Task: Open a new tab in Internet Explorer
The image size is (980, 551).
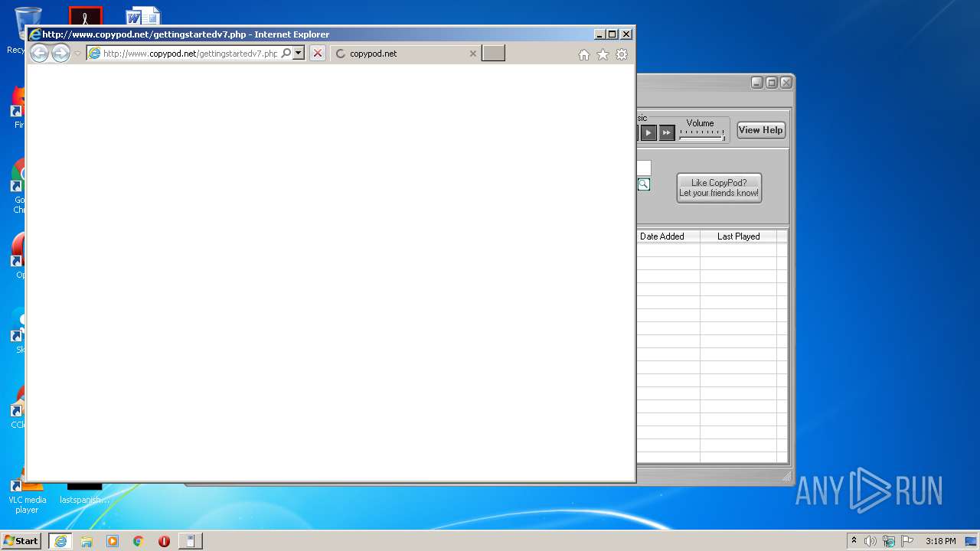Action: coord(493,54)
